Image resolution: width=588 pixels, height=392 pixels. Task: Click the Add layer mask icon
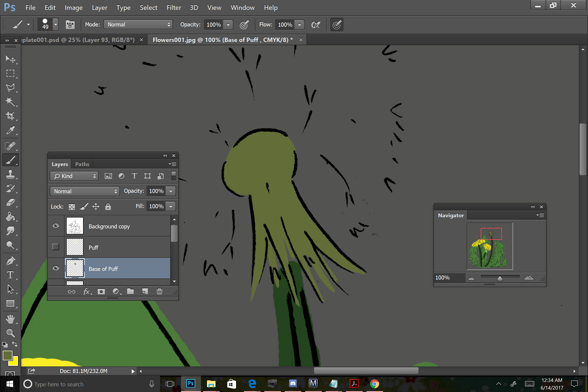coord(101,291)
